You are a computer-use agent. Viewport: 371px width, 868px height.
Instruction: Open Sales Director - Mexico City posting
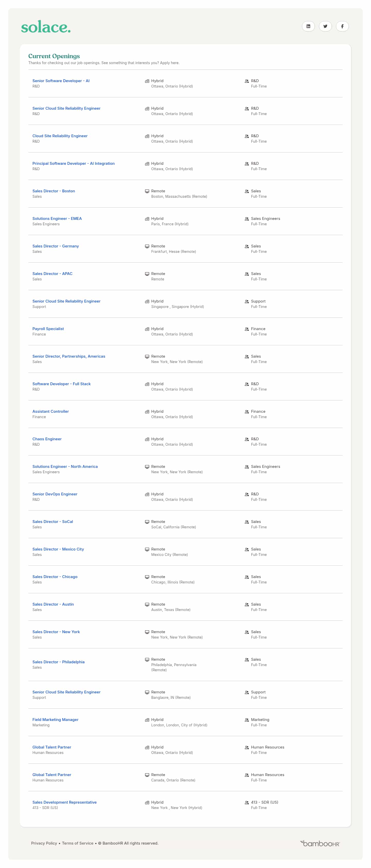pyautogui.click(x=58, y=549)
